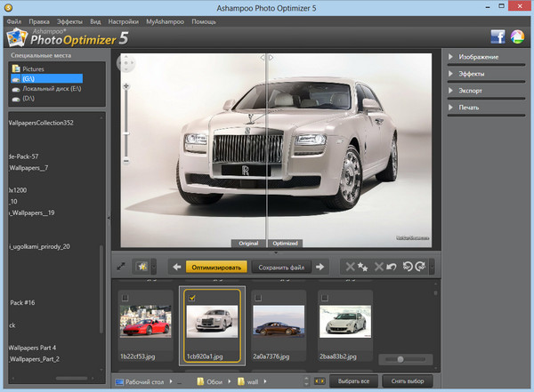Image resolution: width=534 pixels, height=392 pixels.
Task: Go to previous image with left arrow
Action: 176,268
